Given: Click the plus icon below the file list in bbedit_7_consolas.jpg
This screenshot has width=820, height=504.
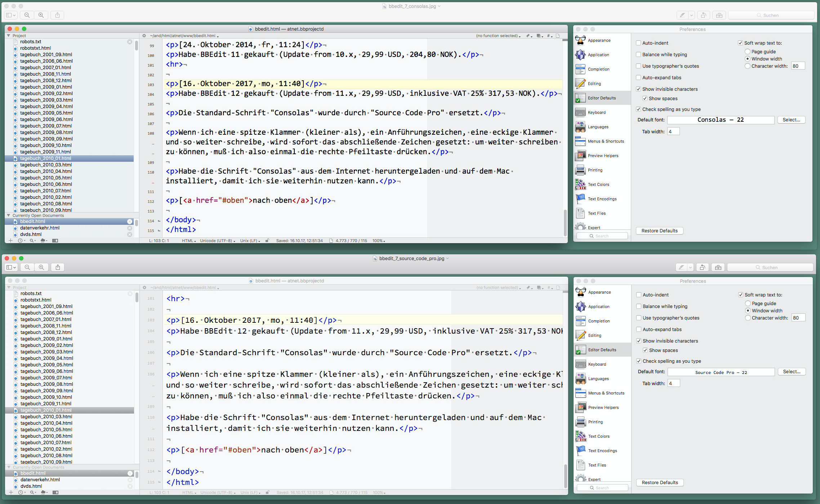Looking at the screenshot, I should pyautogui.click(x=10, y=241).
